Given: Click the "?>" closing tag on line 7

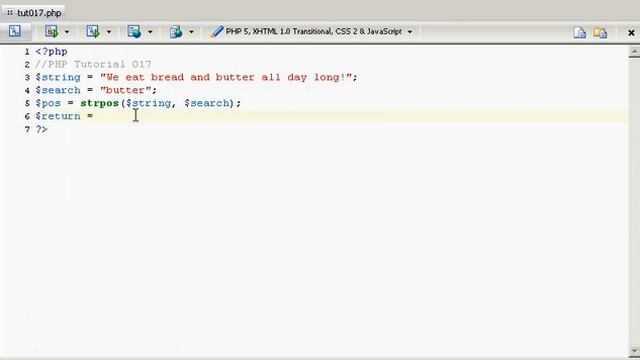Looking at the screenshot, I should (42, 129).
